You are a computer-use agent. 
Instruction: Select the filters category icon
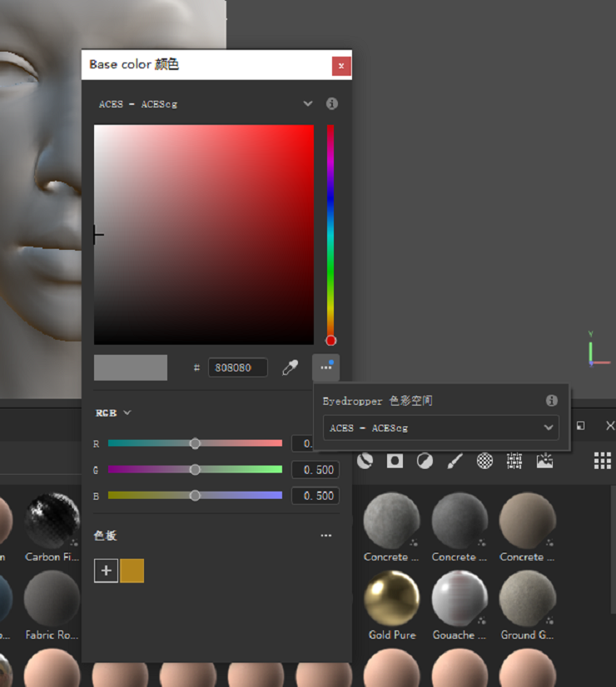tap(425, 460)
